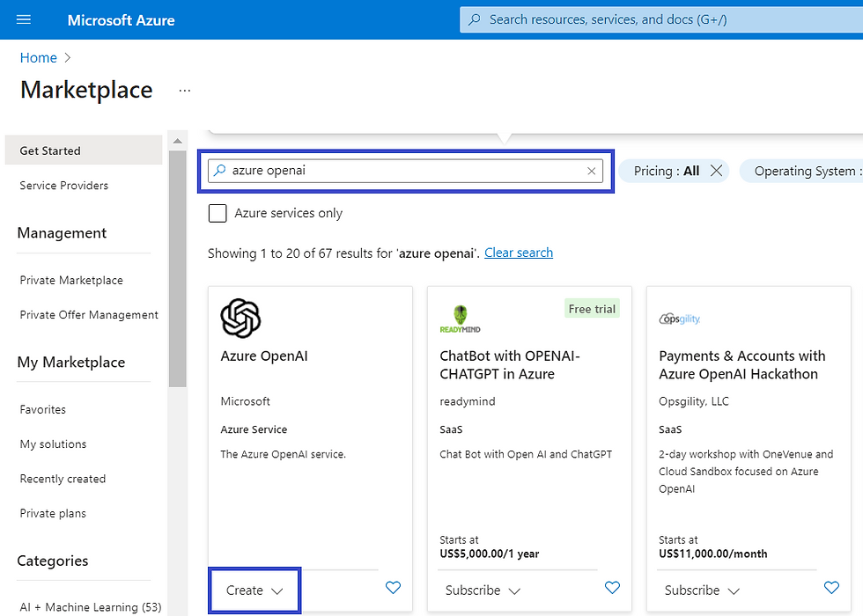This screenshot has height=616, width=863.
Task: Click the magnifier icon in top search bar
Action: [474, 19]
